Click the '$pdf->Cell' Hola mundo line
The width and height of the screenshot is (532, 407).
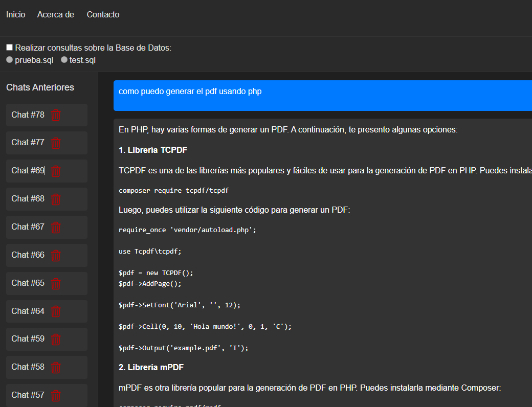pos(205,326)
